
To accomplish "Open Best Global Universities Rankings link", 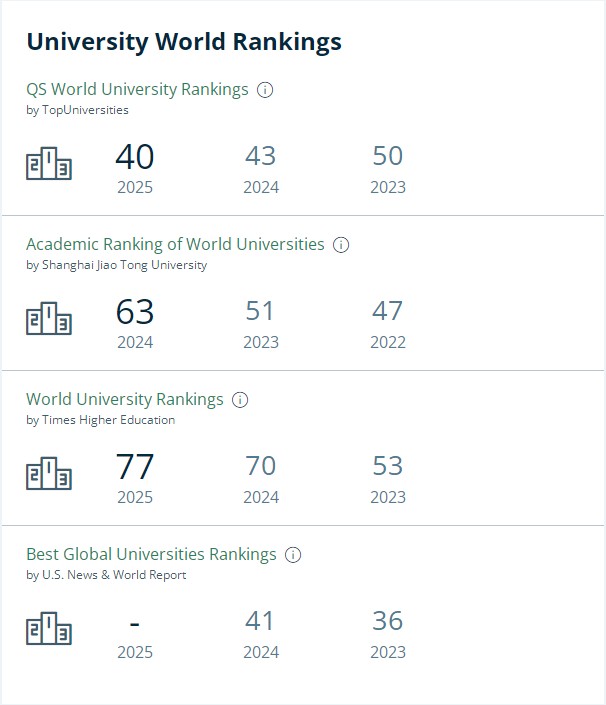I will tap(151, 554).
